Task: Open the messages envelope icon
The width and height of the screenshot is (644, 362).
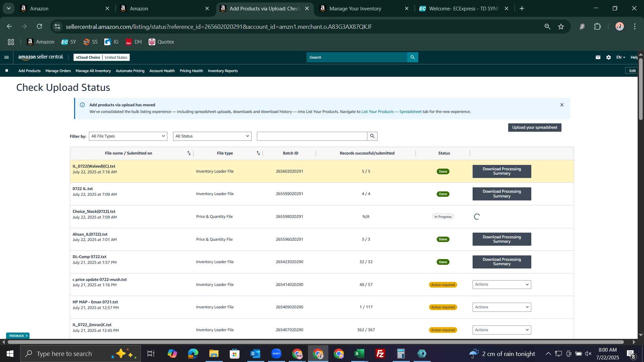Action: (598, 57)
